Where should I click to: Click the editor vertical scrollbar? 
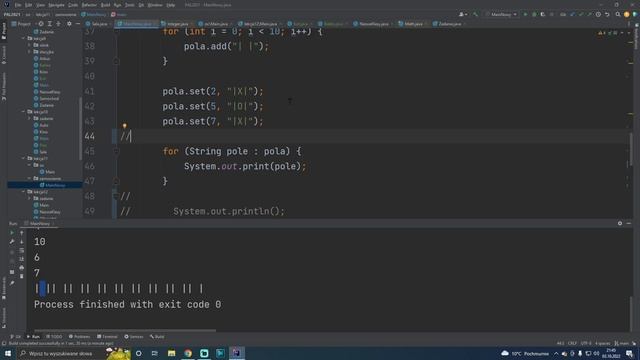631,149
